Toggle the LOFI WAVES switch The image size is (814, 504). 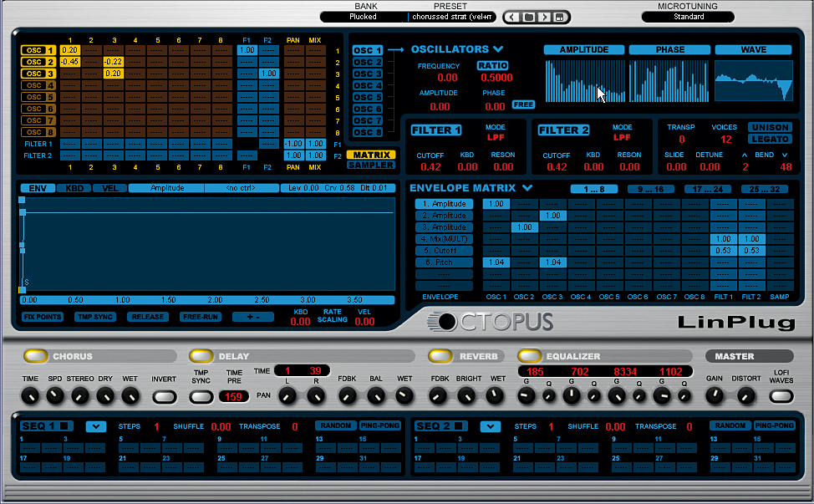coord(781,397)
